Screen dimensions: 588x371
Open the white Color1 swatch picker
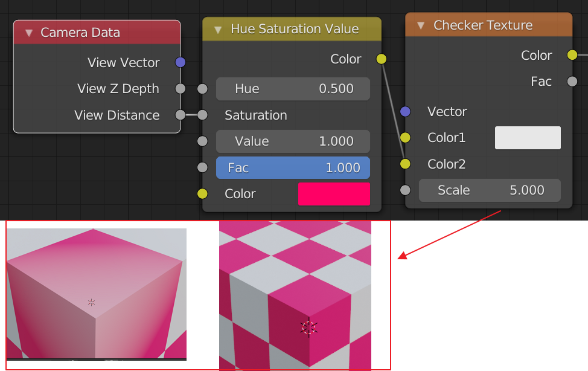(x=528, y=137)
